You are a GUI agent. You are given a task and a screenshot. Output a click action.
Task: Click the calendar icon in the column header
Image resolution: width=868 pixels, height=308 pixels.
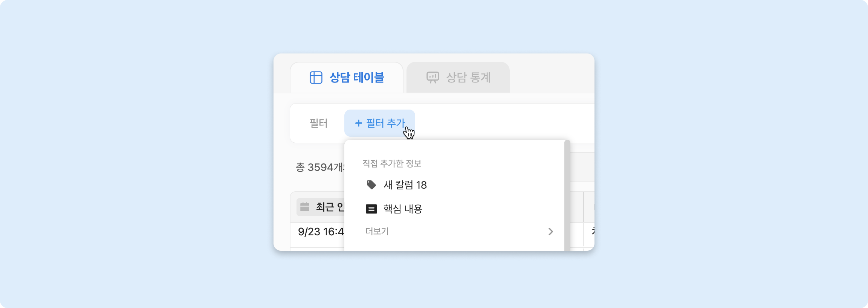tap(305, 207)
